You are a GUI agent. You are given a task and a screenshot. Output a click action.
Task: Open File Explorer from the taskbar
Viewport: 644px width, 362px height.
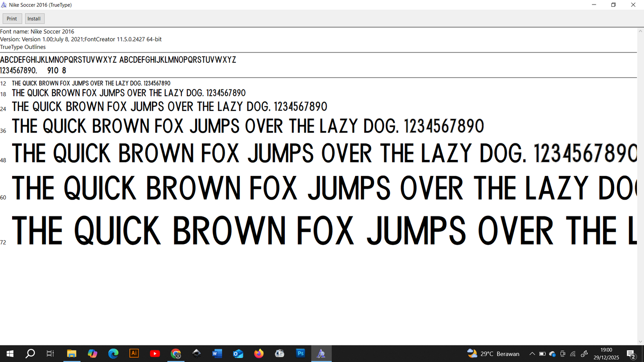coord(71,354)
